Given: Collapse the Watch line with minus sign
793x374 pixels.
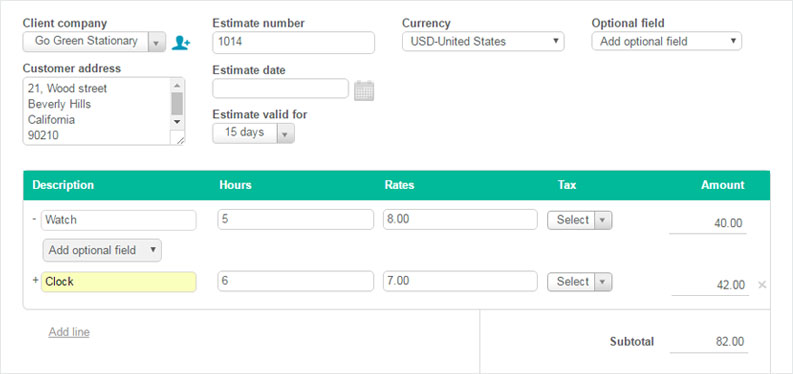Looking at the screenshot, I should coord(34,219).
